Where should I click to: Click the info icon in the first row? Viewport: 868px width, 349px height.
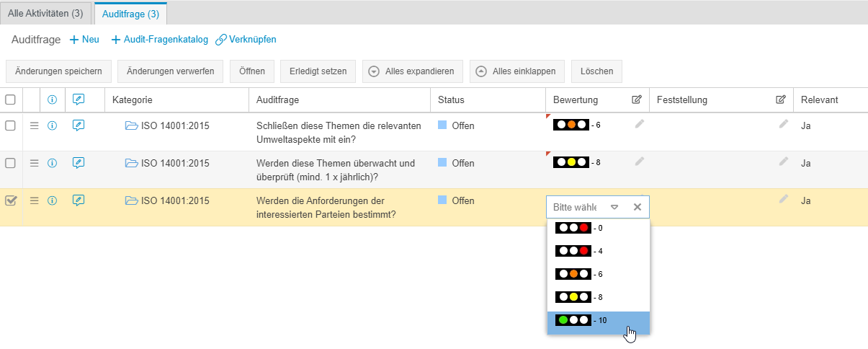pos(52,125)
